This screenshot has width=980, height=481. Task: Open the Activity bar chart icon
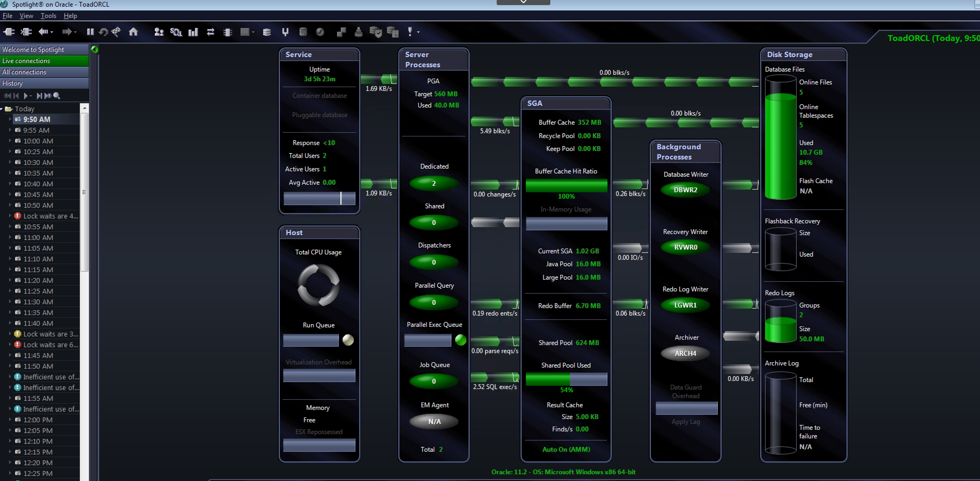click(x=193, y=32)
